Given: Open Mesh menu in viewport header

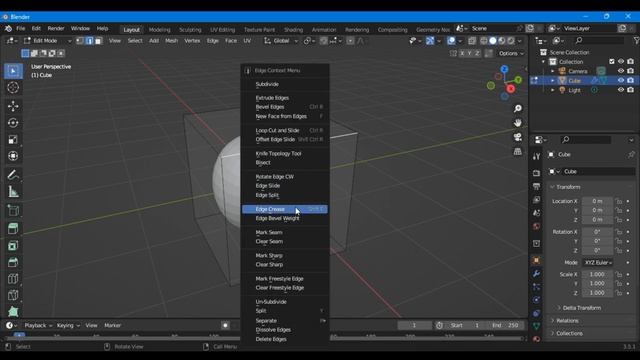Looking at the screenshot, I should 171,41.
